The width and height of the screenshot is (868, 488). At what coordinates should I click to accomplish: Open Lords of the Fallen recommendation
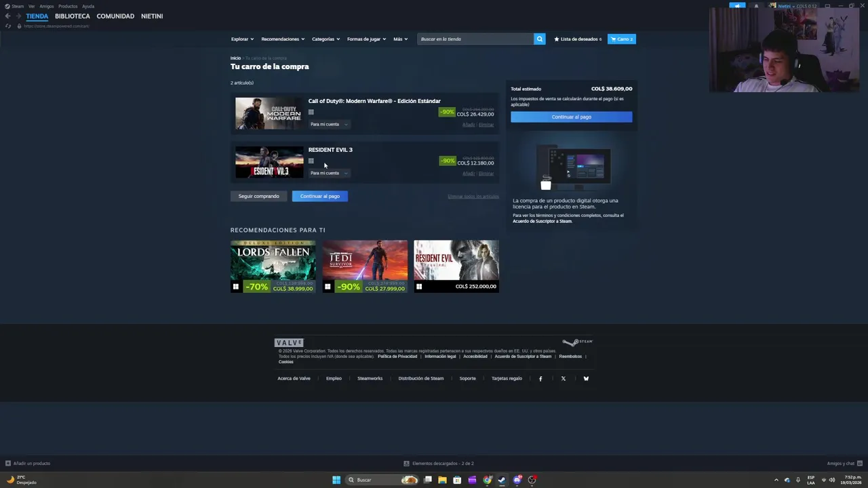tap(273, 266)
